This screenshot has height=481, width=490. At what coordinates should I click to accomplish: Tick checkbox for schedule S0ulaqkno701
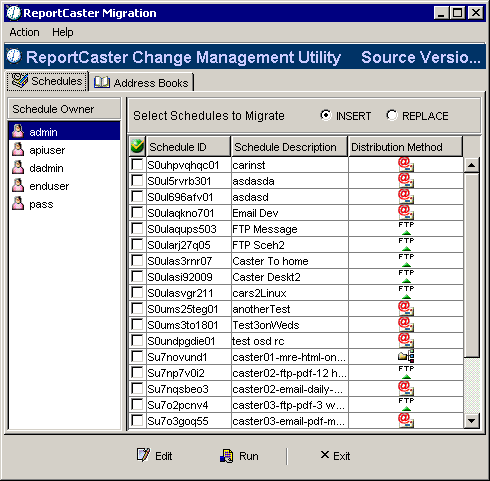pyautogui.click(x=137, y=212)
